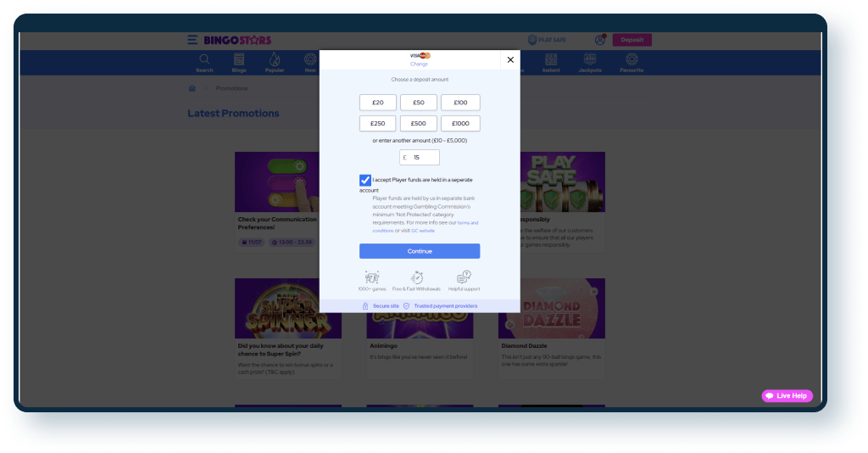Screen dimensions: 868x453
Task: Click the Search icon in navigation bar
Action: 204,62
